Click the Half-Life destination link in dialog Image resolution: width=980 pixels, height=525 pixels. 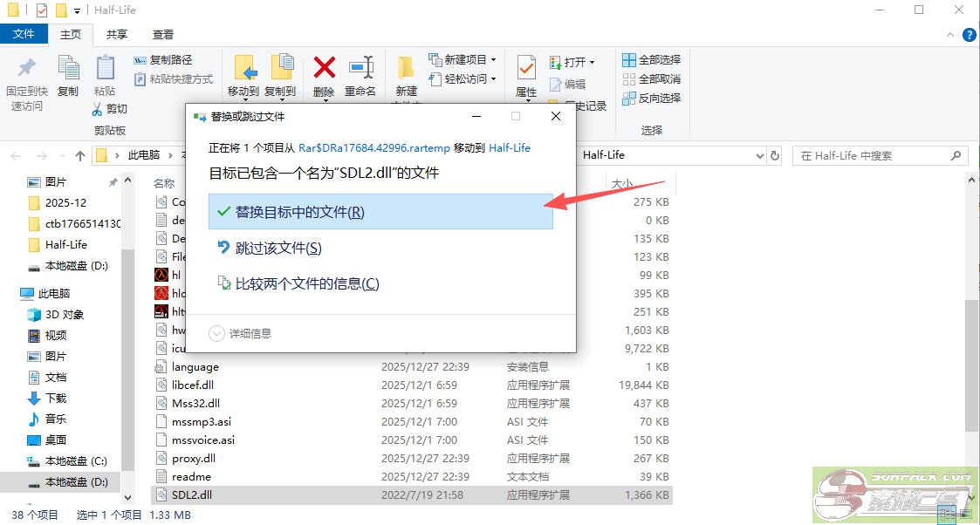point(510,148)
